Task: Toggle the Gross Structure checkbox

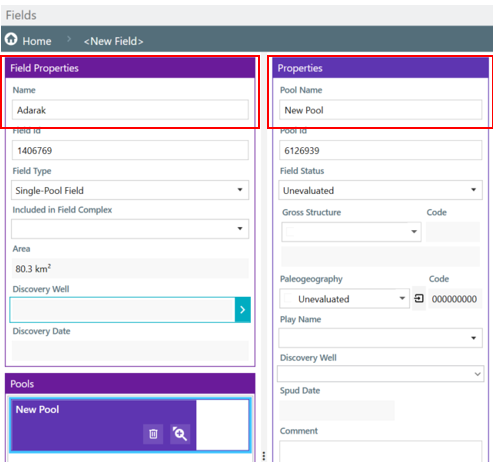Action: click(x=290, y=232)
